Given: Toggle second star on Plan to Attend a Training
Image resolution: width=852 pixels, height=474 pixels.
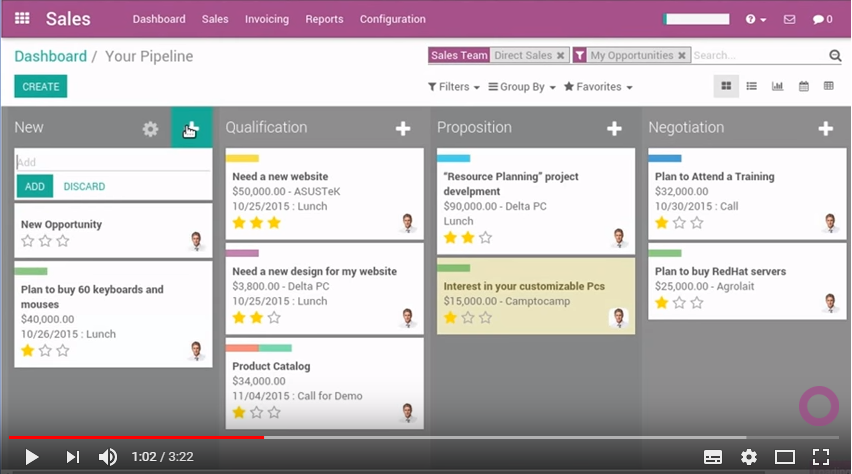Looking at the screenshot, I should [x=679, y=222].
